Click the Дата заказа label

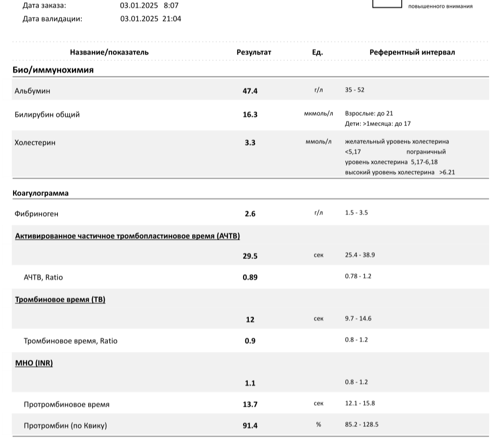pyautogui.click(x=44, y=6)
